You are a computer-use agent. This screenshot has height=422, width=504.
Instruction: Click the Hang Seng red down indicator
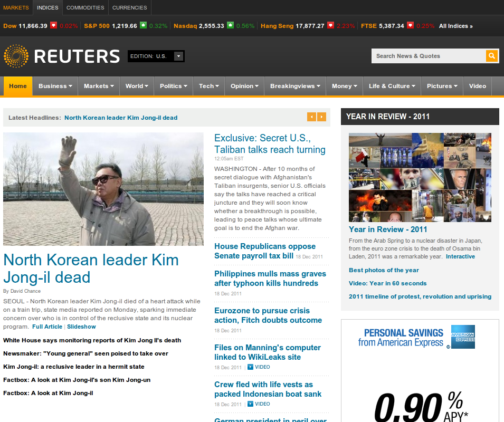(330, 25)
